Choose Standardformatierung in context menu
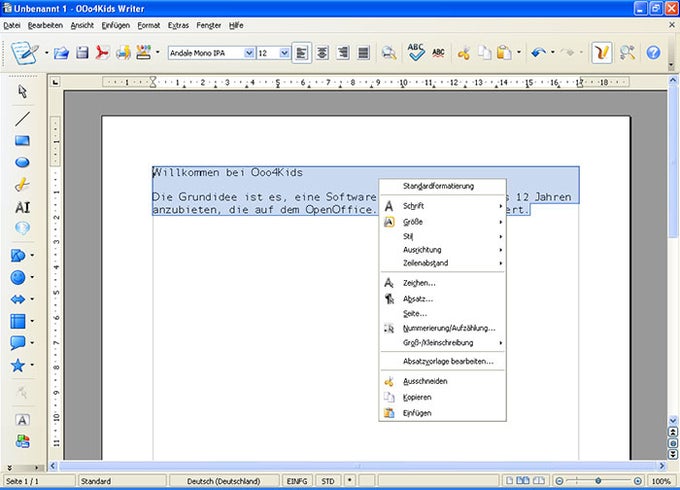 [x=443, y=186]
